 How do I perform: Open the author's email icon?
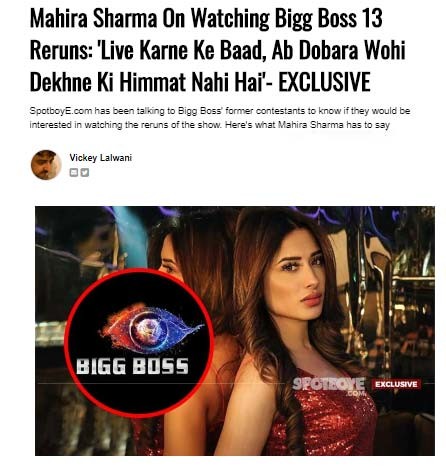point(74,172)
